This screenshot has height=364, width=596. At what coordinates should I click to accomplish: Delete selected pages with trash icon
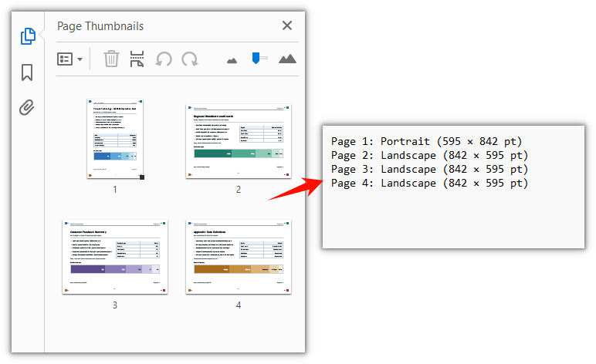[x=111, y=59]
